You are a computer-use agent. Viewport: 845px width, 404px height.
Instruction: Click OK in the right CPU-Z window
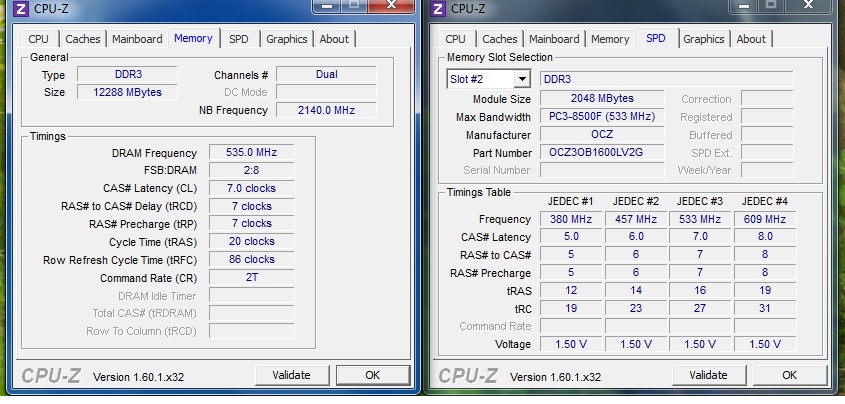[789, 375]
